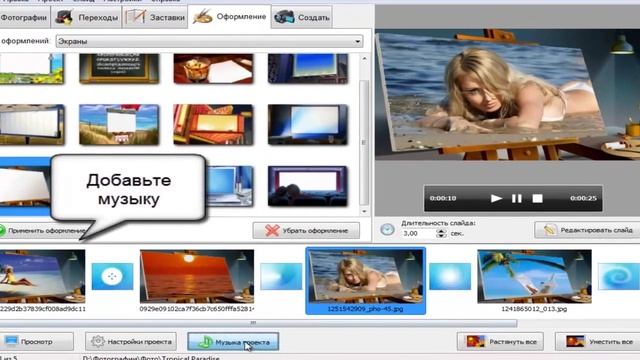Image resolution: width=640 pixels, height=360 pixels.
Task: Select the coffee cup and paper design thumbnail
Action: coord(213,69)
